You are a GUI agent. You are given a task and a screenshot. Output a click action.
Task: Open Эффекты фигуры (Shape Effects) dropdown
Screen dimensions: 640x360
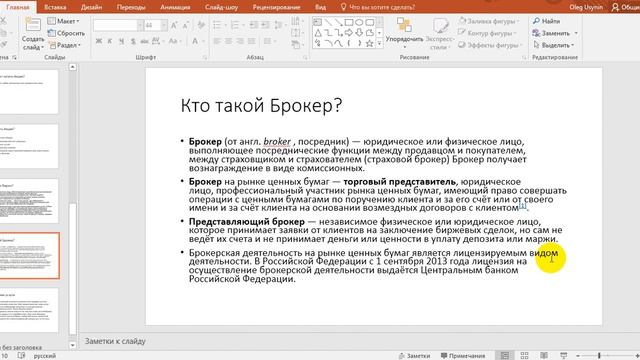click(490, 45)
